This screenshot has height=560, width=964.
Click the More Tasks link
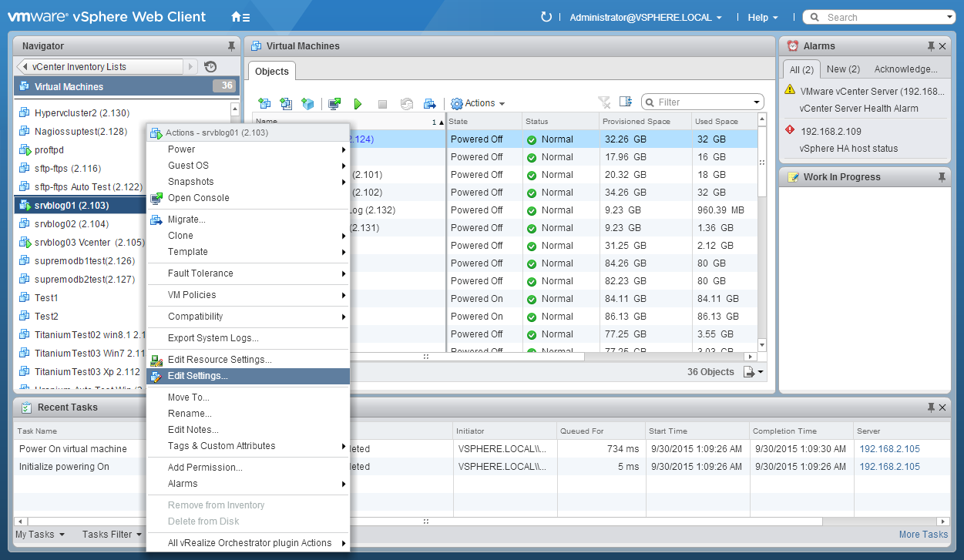(x=923, y=535)
